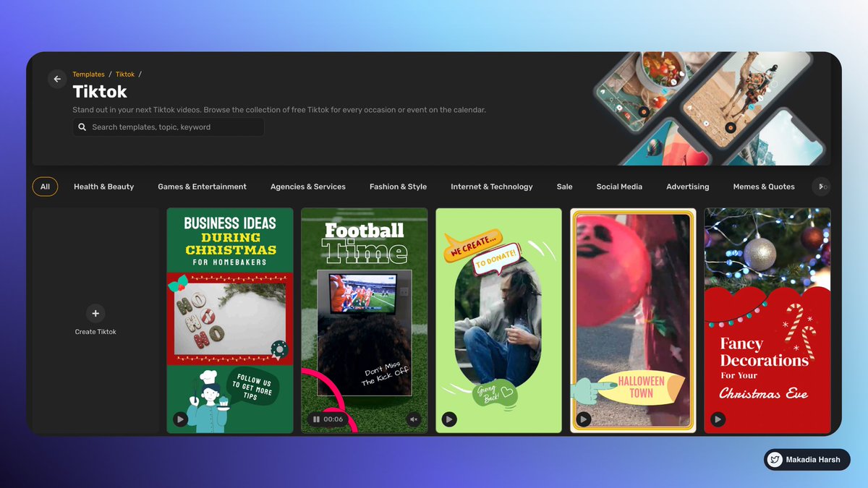Screen dimensions: 868x488
Task: Play the We Create To Donate template
Action: (449, 419)
